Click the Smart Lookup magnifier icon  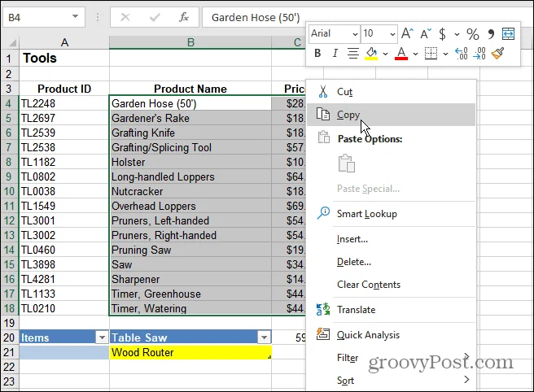tap(323, 213)
